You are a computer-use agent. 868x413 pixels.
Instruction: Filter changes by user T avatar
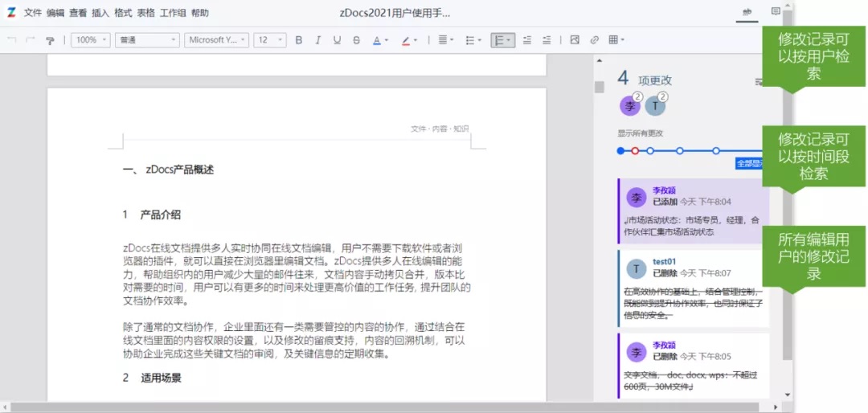point(656,105)
